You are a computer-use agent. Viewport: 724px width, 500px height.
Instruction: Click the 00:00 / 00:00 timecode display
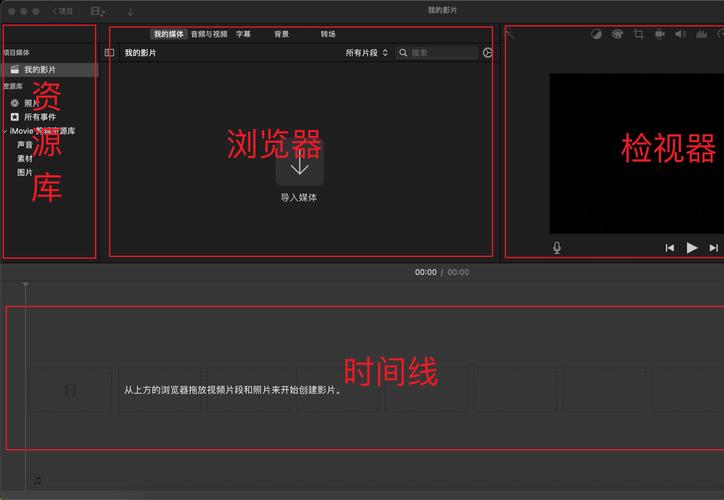point(442,272)
